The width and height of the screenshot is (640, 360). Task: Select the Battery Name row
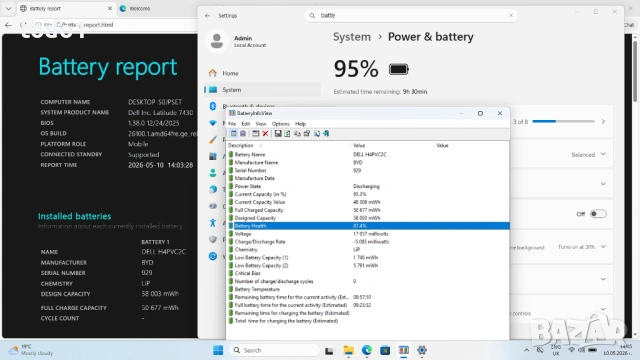pyautogui.click(x=368, y=154)
